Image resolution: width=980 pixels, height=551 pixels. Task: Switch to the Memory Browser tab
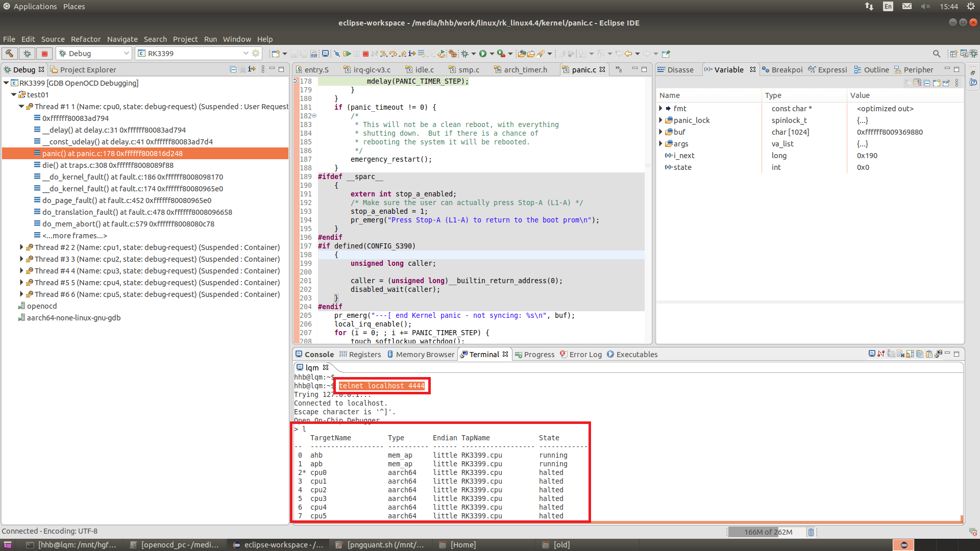point(421,355)
